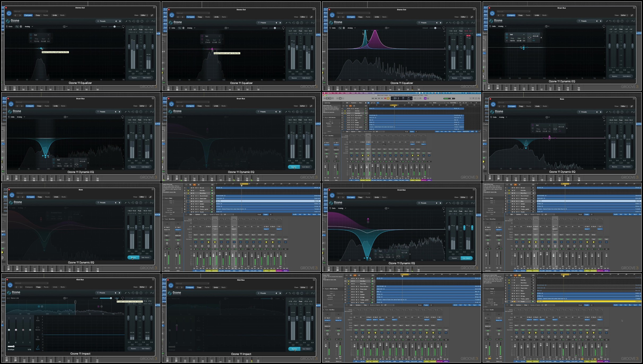Screen dimensions: 643x364
Task: Click Gain Match in tall-peaks Stereo Out Equalizer
Action: (x=467, y=78)
